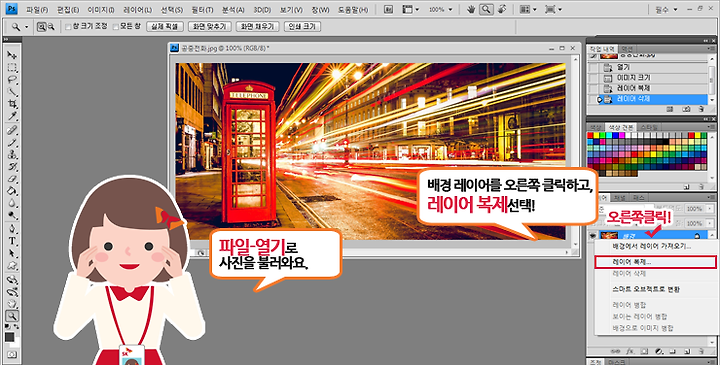Click the Hand tool in application bar

[471, 9]
